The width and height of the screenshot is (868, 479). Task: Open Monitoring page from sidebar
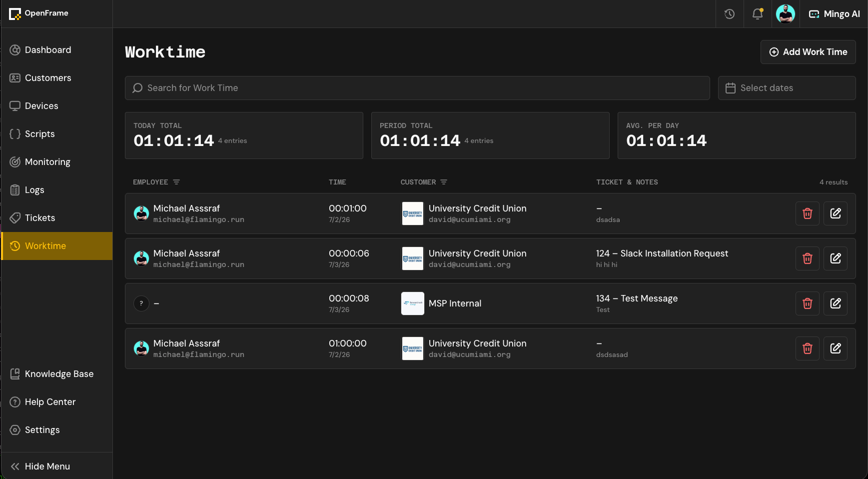point(56,162)
